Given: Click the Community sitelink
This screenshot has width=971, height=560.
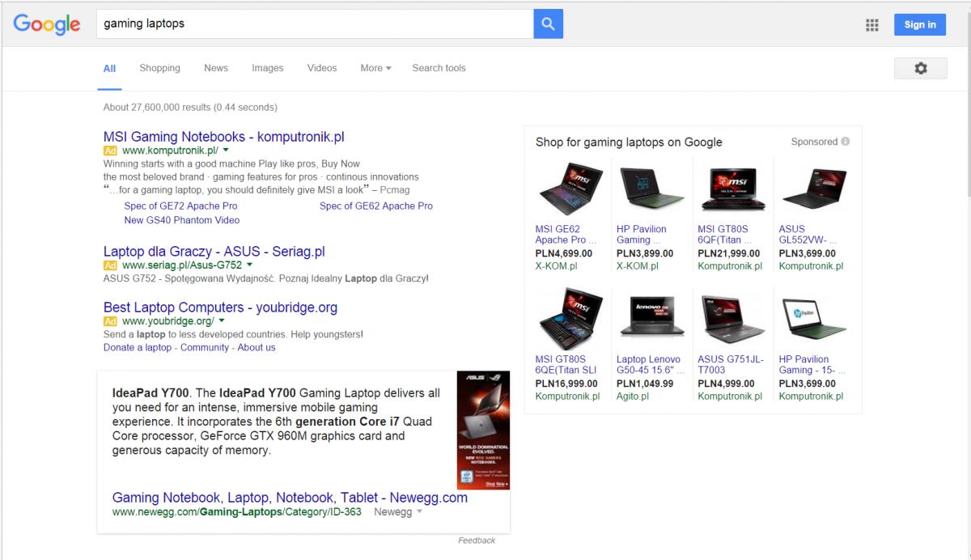Looking at the screenshot, I should (x=205, y=347).
